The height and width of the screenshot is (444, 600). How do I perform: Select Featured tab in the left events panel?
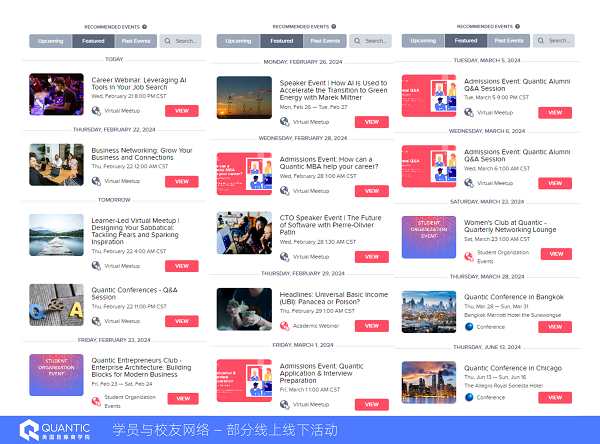pos(93,41)
